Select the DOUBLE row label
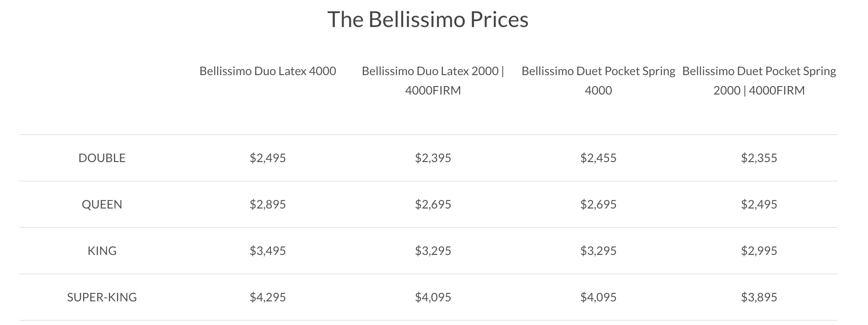 pyautogui.click(x=102, y=158)
